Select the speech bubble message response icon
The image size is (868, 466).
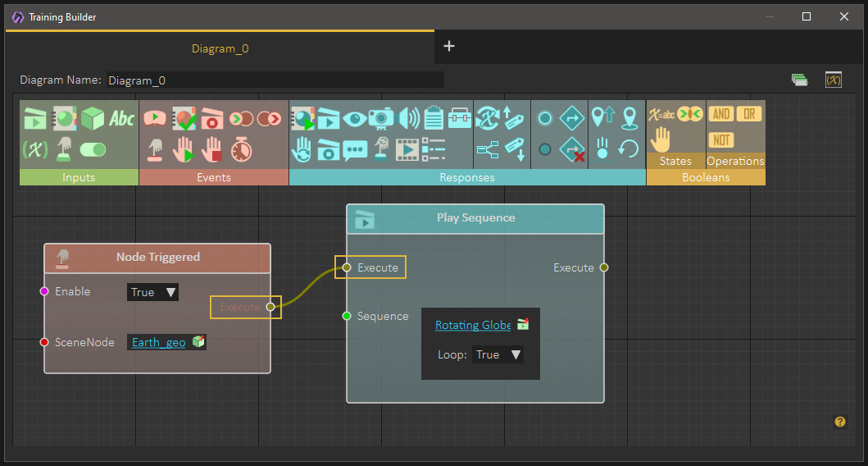(x=355, y=150)
